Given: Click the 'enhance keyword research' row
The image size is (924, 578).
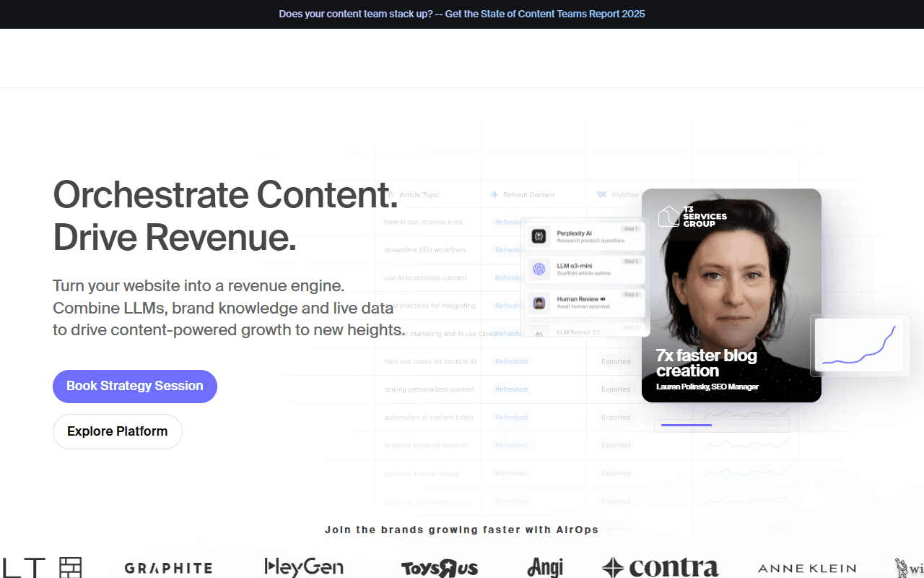Looking at the screenshot, I should click(427, 446).
